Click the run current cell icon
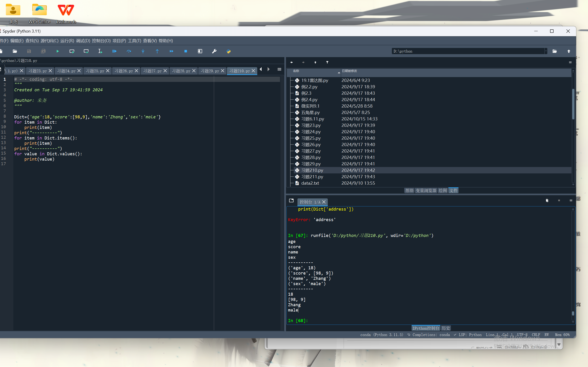This screenshot has height=367, width=588. tap(72, 51)
